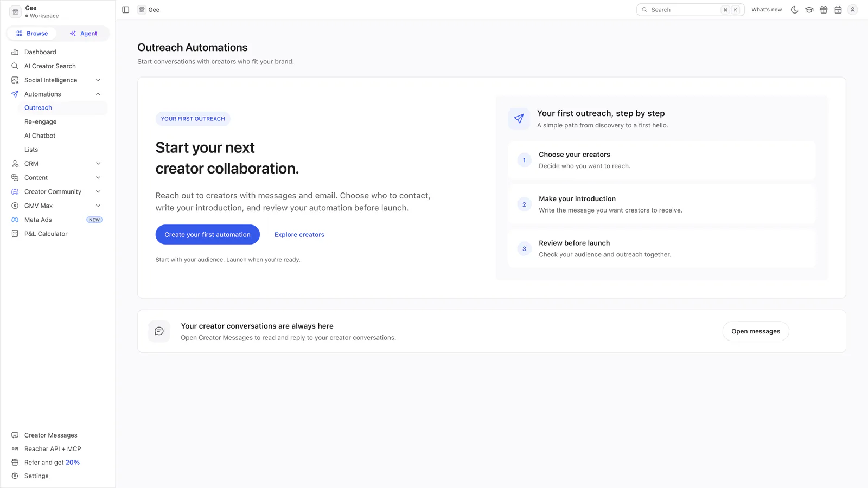Click the Review before launch step
868x488 pixels.
[x=662, y=249]
